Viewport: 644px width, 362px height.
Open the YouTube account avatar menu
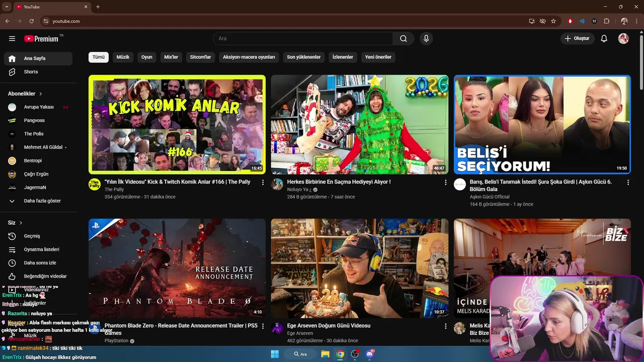623,39
